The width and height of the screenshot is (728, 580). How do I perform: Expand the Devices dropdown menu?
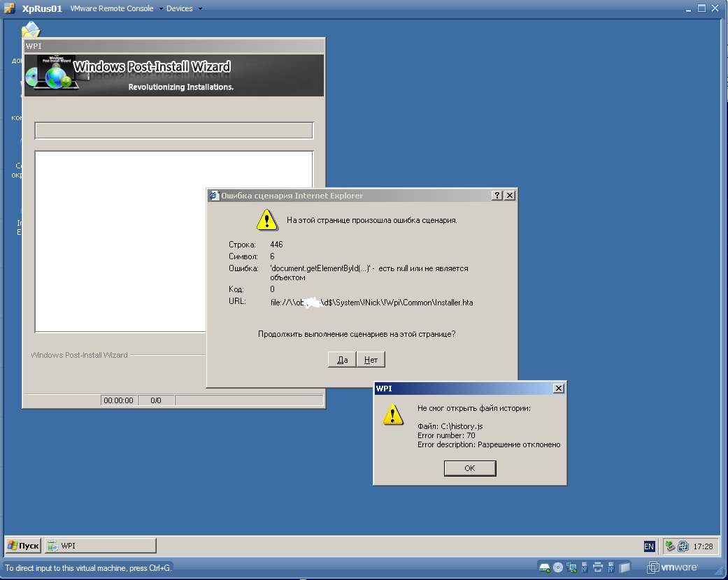[184, 8]
